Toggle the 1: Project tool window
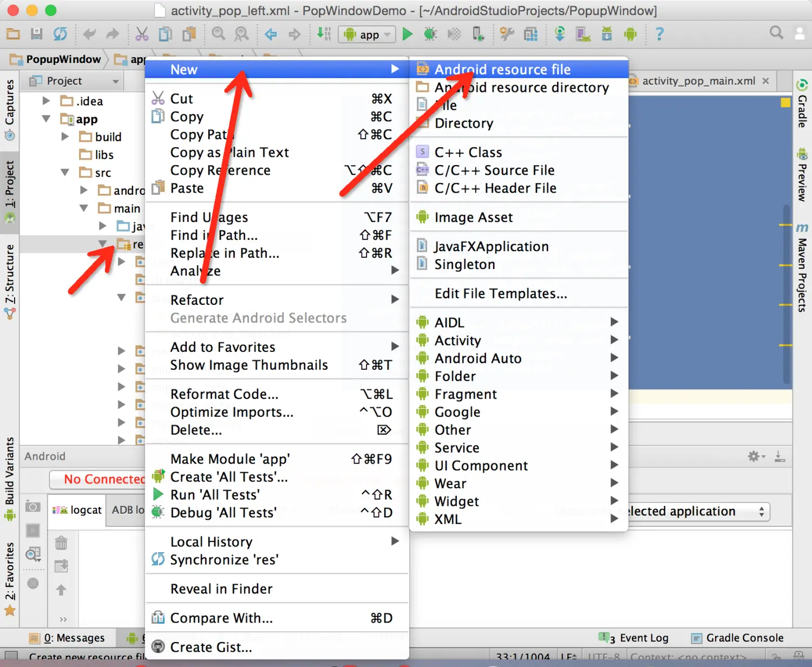This screenshot has width=812, height=667. click(10, 193)
